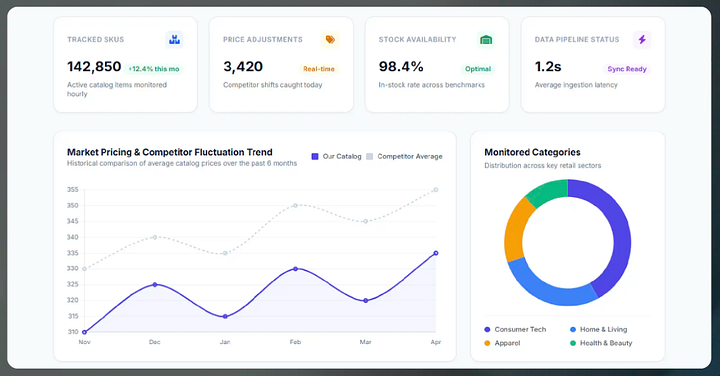Toggle the Health & Beauty legend item
The width and height of the screenshot is (720, 376).
click(x=601, y=343)
